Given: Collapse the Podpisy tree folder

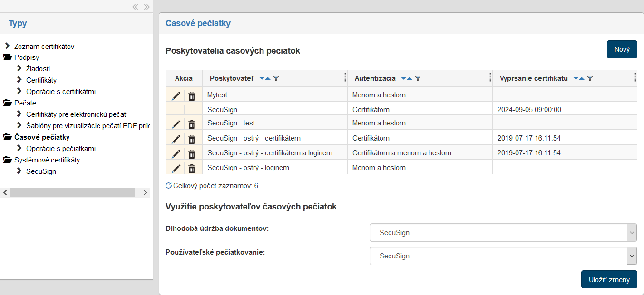Looking at the screenshot, I should tap(8, 57).
